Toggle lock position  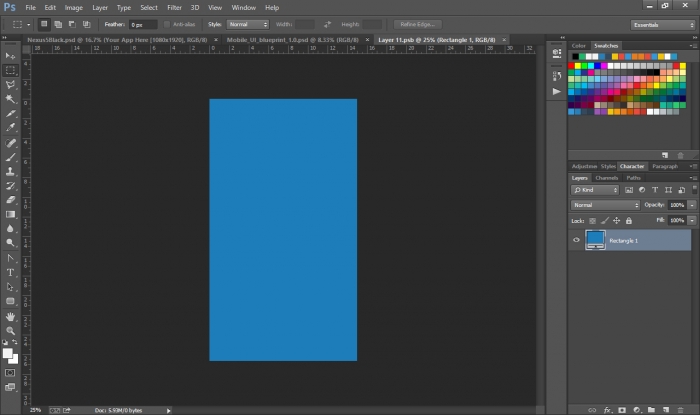pyautogui.click(x=617, y=220)
